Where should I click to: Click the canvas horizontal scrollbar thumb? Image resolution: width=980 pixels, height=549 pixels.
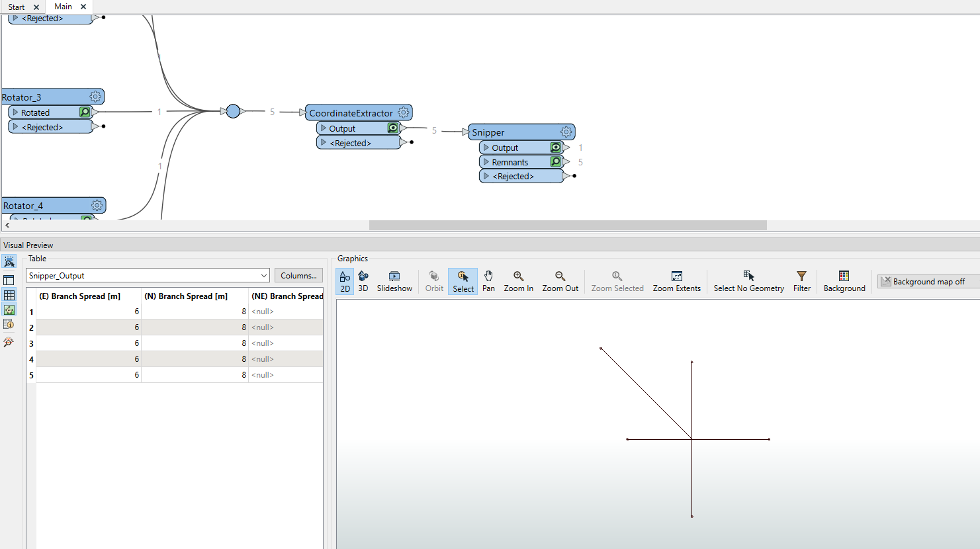click(x=568, y=225)
